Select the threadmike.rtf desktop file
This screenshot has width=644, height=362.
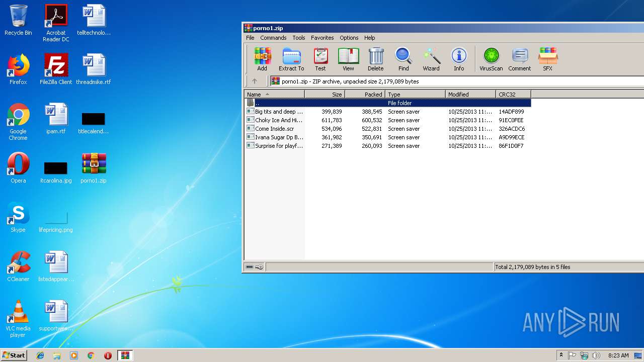tap(94, 69)
